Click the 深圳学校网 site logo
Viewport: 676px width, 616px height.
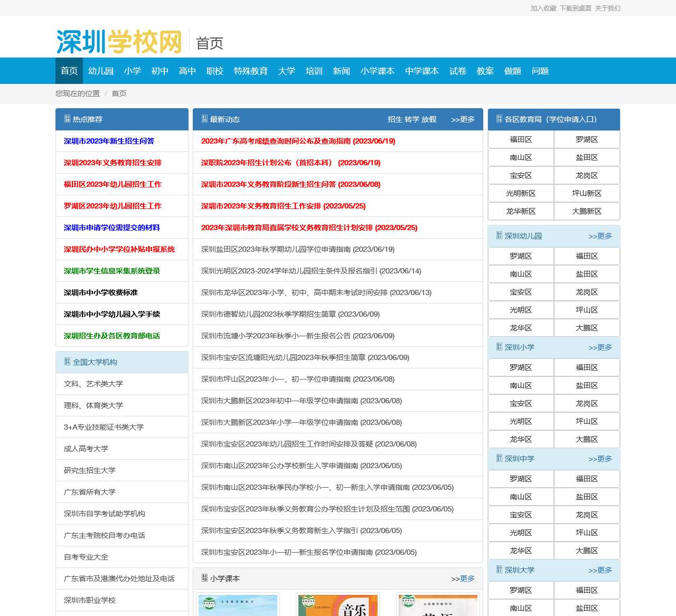click(x=119, y=42)
